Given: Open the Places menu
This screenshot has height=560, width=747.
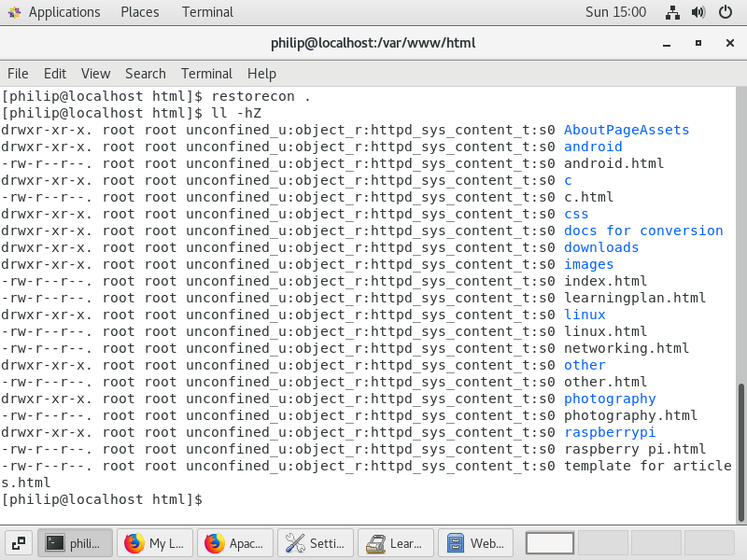Looking at the screenshot, I should pyautogui.click(x=139, y=12).
